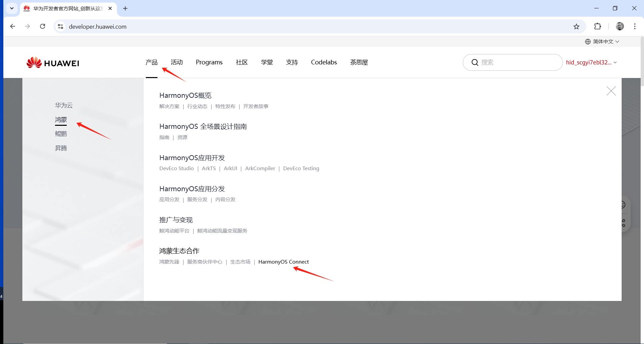Open the browser extensions menu
The image size is (644, 344).
[598, 26]
